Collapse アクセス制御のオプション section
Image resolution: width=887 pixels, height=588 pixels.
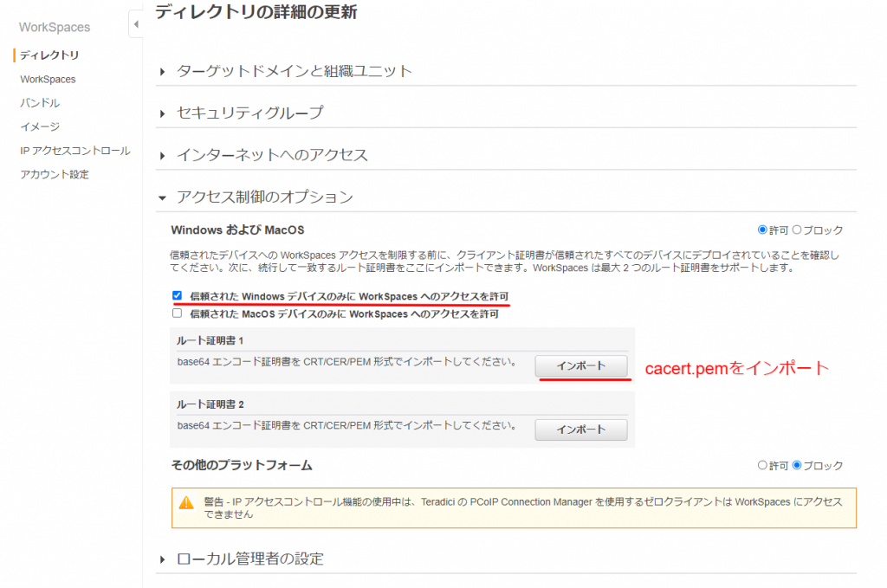pyautogui.click(x=265, y=197)
